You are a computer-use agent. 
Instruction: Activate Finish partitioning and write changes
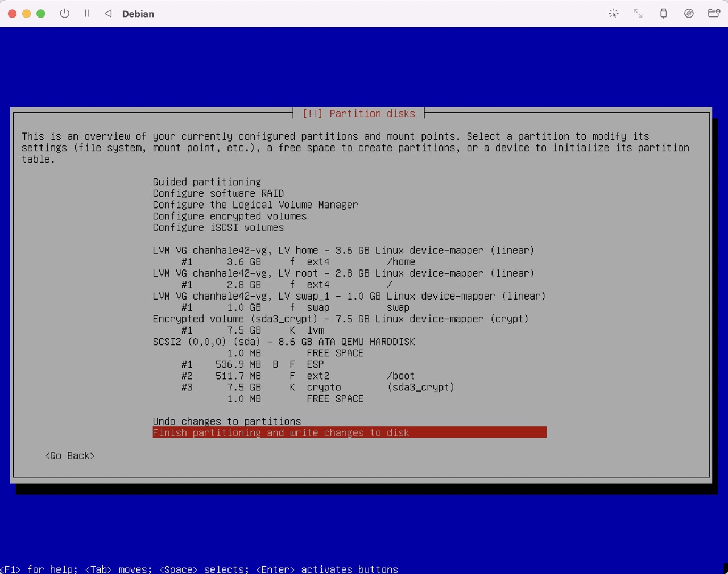coord(349,432)
